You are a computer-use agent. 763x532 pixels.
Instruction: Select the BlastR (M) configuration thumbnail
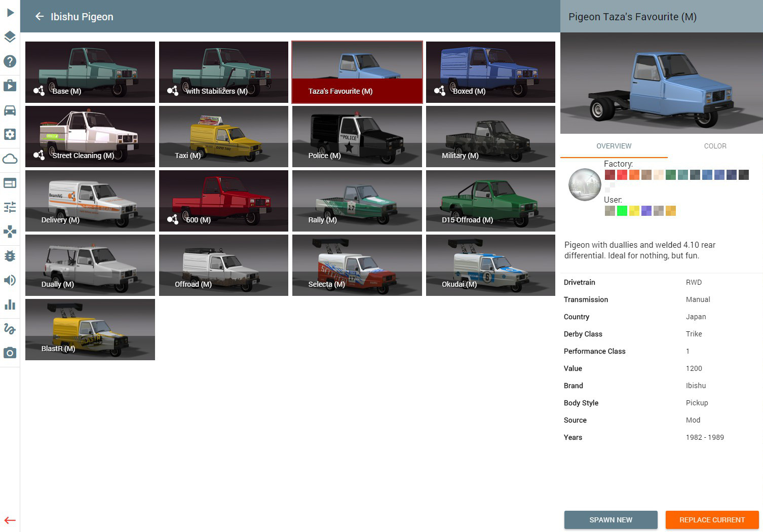pyautogui.click(x=90, y=329)
